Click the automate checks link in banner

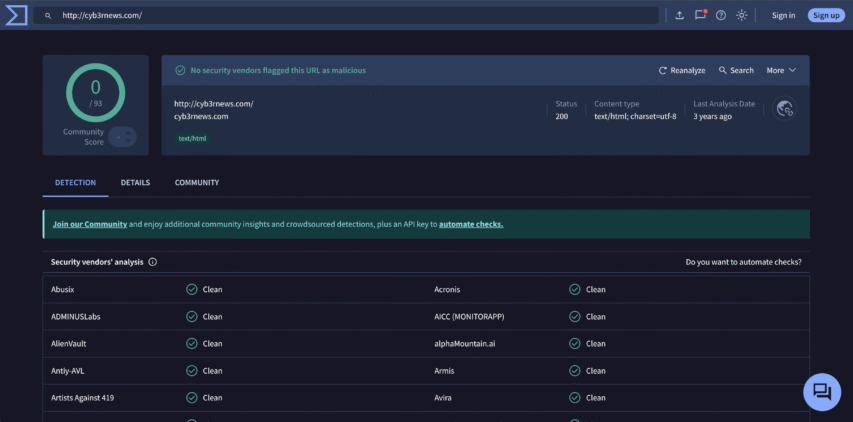tap(471, 224)
